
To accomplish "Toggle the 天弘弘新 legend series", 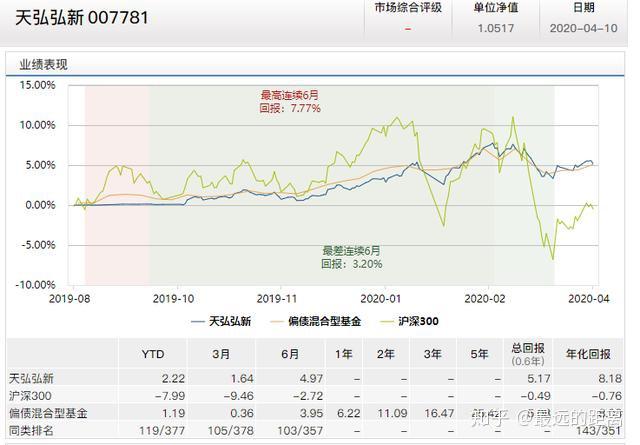I will point(221,321).
